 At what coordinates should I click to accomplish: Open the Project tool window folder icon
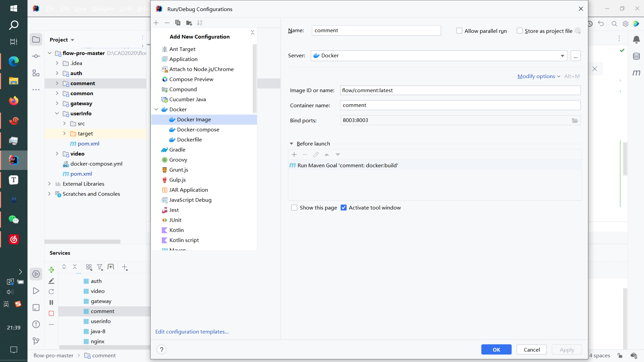[x=36, y=40]
